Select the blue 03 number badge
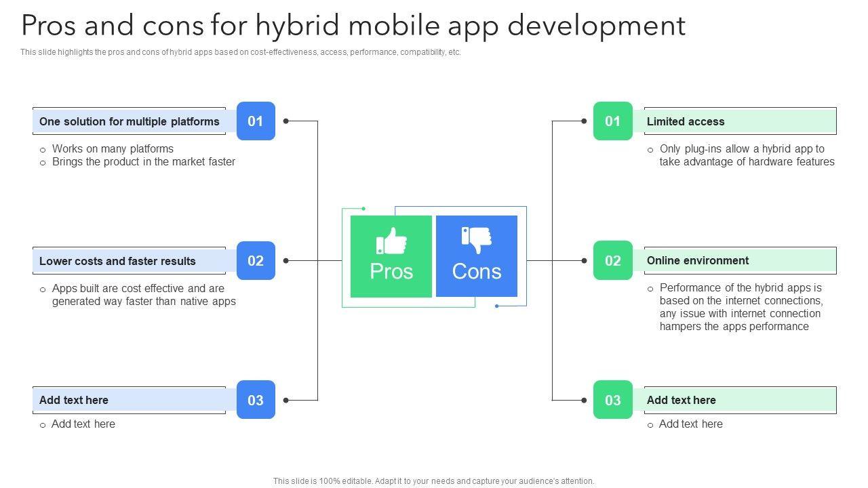Screen dimensions: 868x488 pyautogui.click(x=256, y=400)
